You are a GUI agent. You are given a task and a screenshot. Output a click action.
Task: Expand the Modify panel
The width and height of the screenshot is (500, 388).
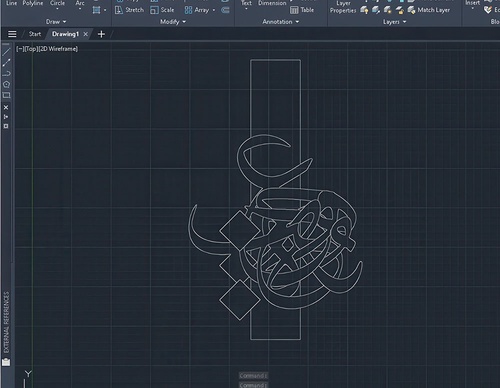(173, 22)
